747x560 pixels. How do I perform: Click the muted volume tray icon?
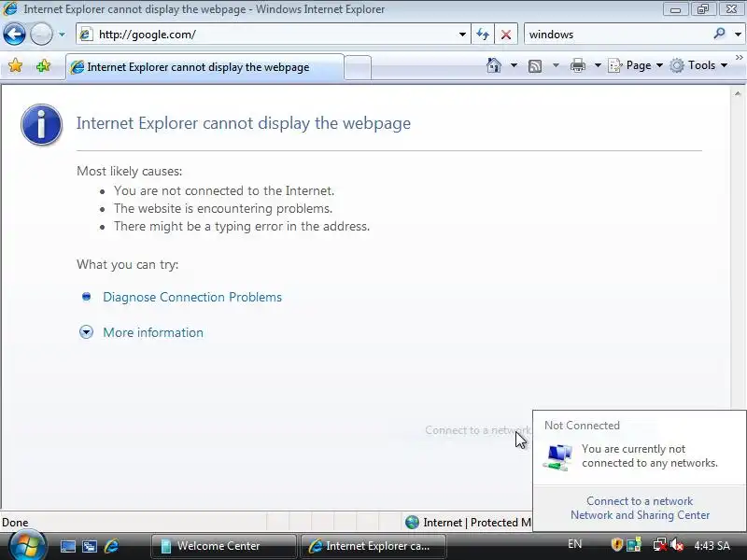coord(676,544)
